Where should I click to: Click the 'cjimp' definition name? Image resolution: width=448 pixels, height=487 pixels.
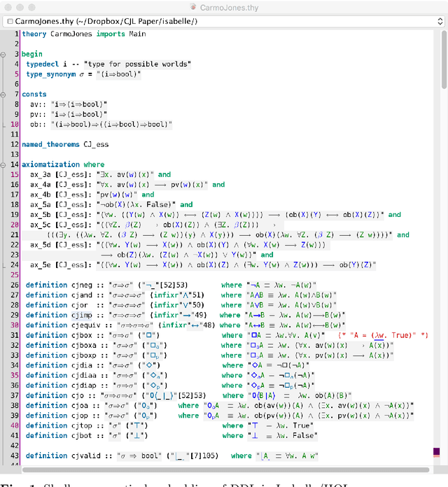pos(81,315)
